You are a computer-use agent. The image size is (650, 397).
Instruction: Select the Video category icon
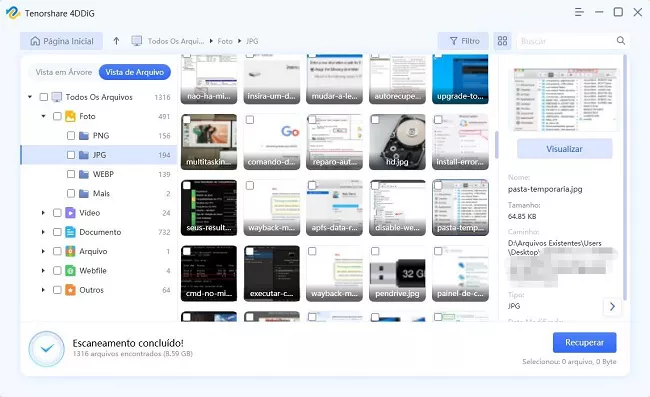(70, 213)
